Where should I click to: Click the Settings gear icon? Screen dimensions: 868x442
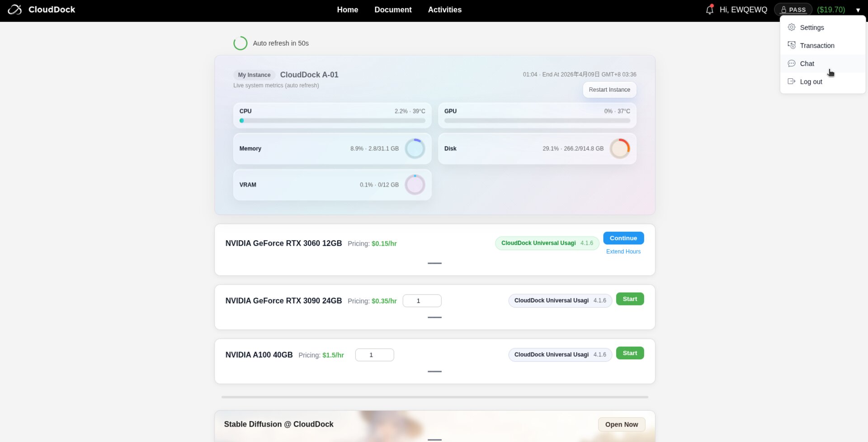click(791, 27)
